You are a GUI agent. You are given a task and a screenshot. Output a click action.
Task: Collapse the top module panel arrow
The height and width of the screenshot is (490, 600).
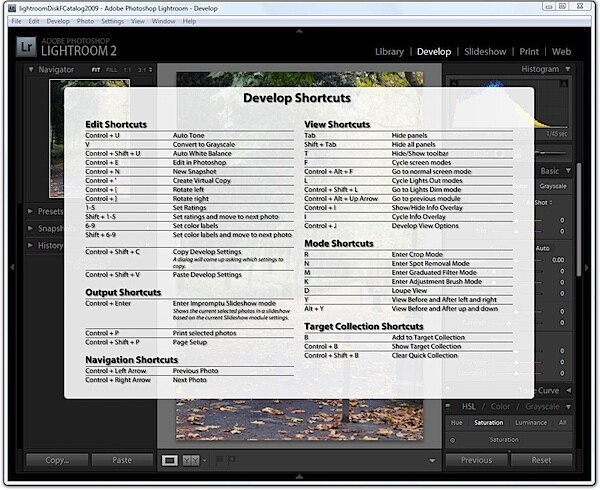[x=300, y=31]
